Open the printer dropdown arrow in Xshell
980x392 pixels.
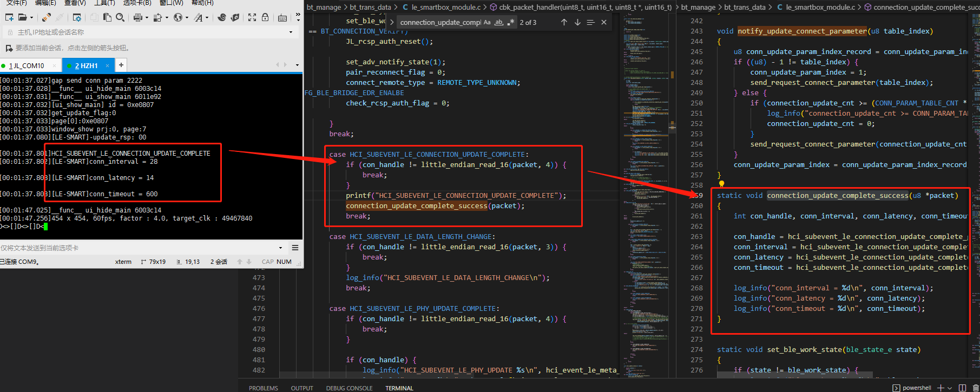coord(146,18)
